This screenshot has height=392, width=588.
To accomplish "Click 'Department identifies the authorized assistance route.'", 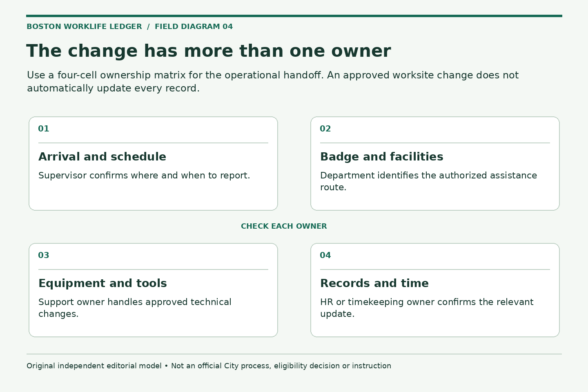I will [428, 181].
